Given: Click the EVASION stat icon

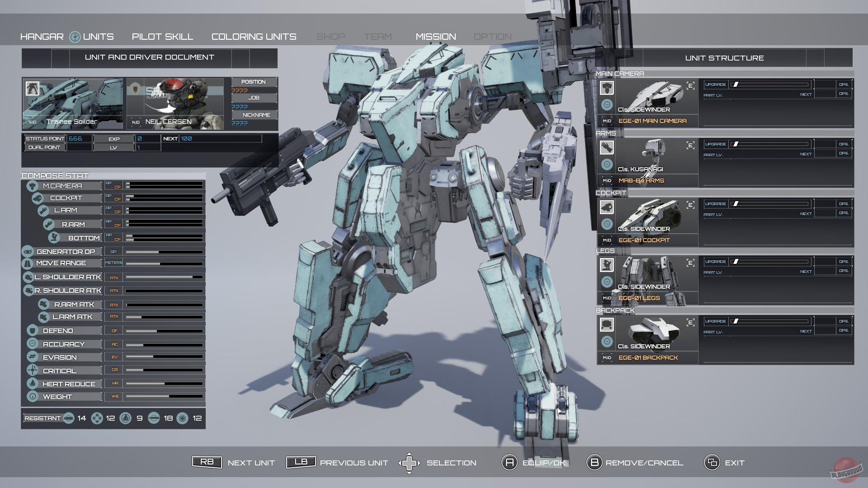Looking at the screenshot, I should 32,357.
